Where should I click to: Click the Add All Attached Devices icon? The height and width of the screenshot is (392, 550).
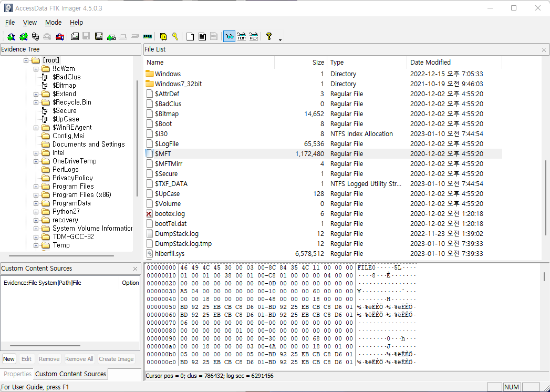pos(24,36)
